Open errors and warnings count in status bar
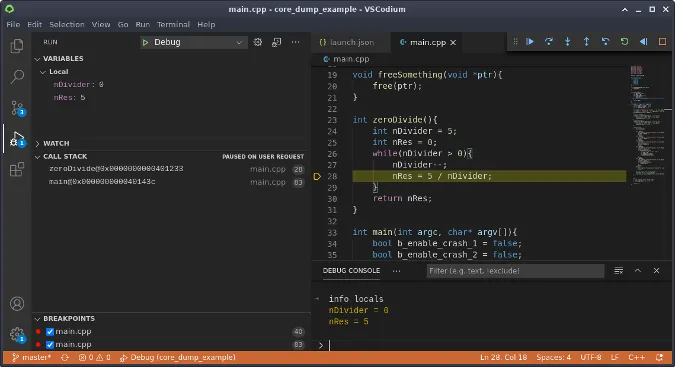This screenshot has height=367, width=675. coord(94,358)
